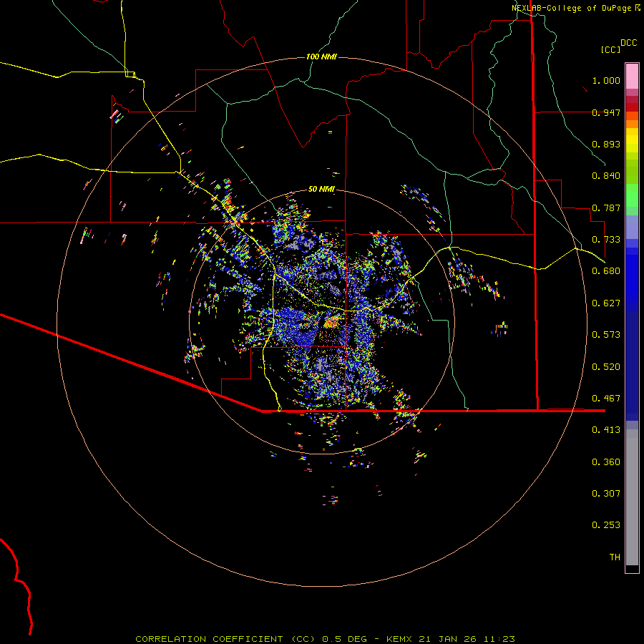
Task: Select the 50 NMI range ring label
Action: tap(321, 189)
